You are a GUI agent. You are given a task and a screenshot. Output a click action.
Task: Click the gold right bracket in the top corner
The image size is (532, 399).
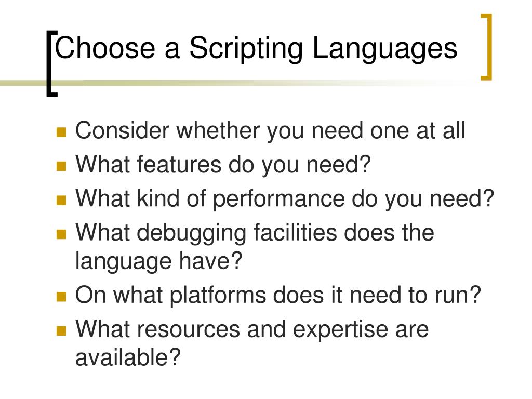click(x=487, y=47)
